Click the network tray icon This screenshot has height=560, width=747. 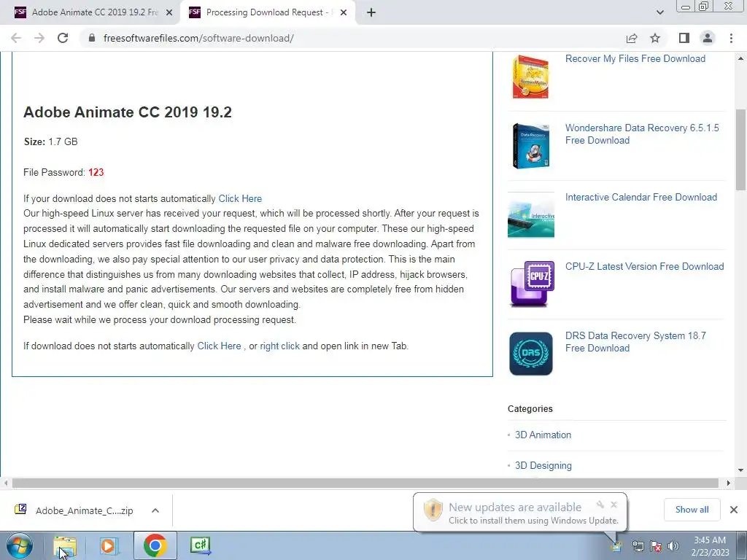pyautogui.click(x=638, y=546)
